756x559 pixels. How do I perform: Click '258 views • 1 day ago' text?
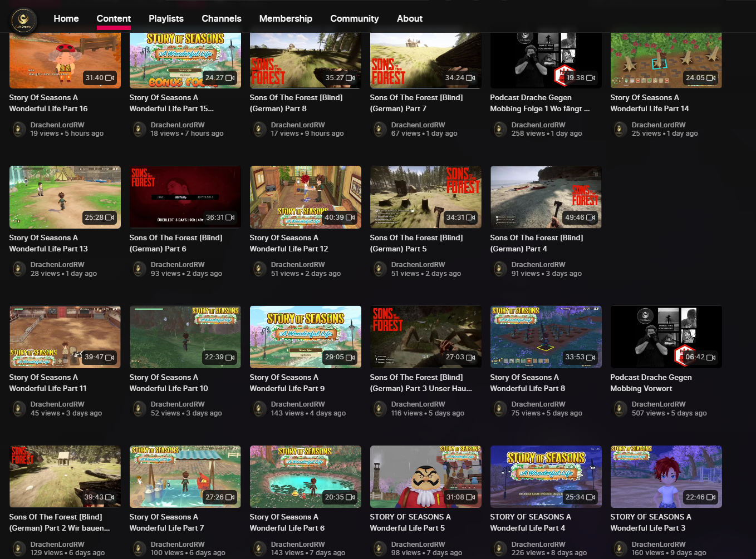click(x=547, y=133)
